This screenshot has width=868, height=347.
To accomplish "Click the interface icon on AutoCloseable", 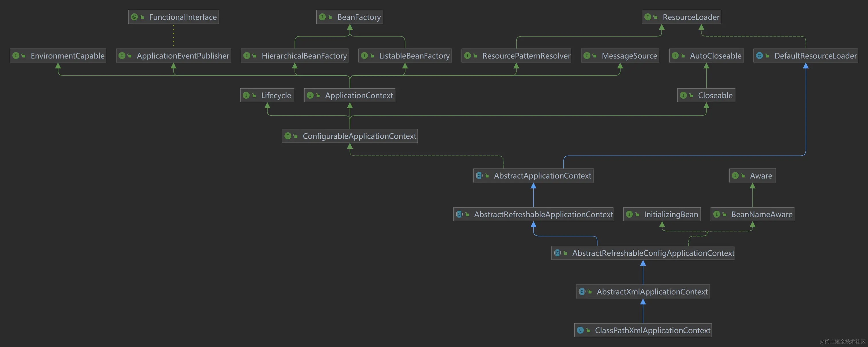I will 675,56.
